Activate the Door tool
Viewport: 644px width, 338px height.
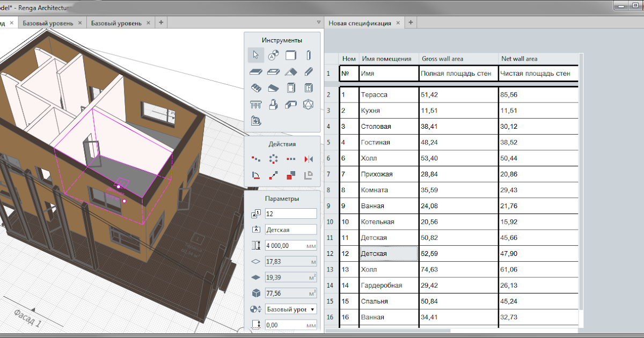290,88
